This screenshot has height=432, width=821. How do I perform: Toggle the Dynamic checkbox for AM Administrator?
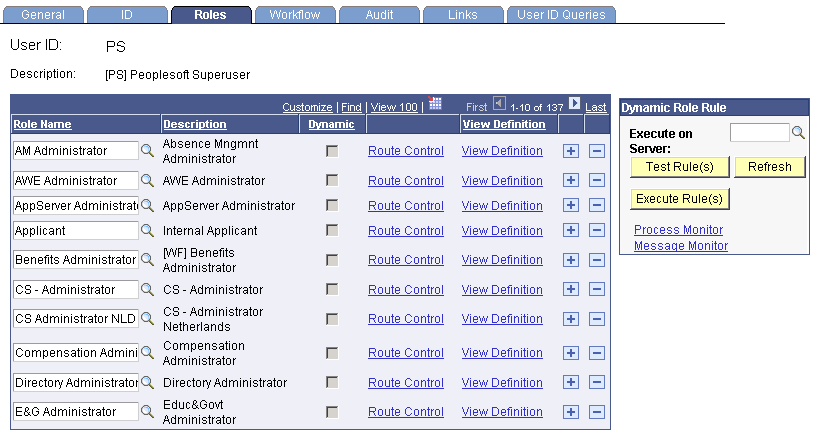pyautogui.click(x=332, y=151)
